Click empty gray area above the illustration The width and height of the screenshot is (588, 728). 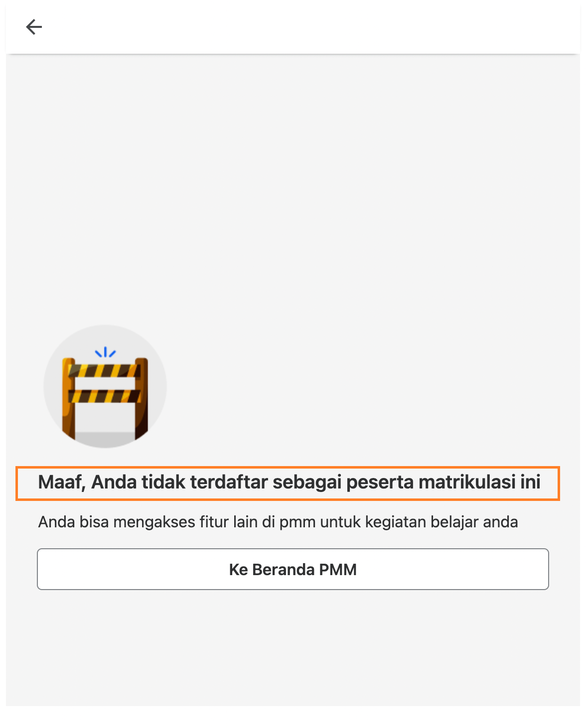(293, 189)
